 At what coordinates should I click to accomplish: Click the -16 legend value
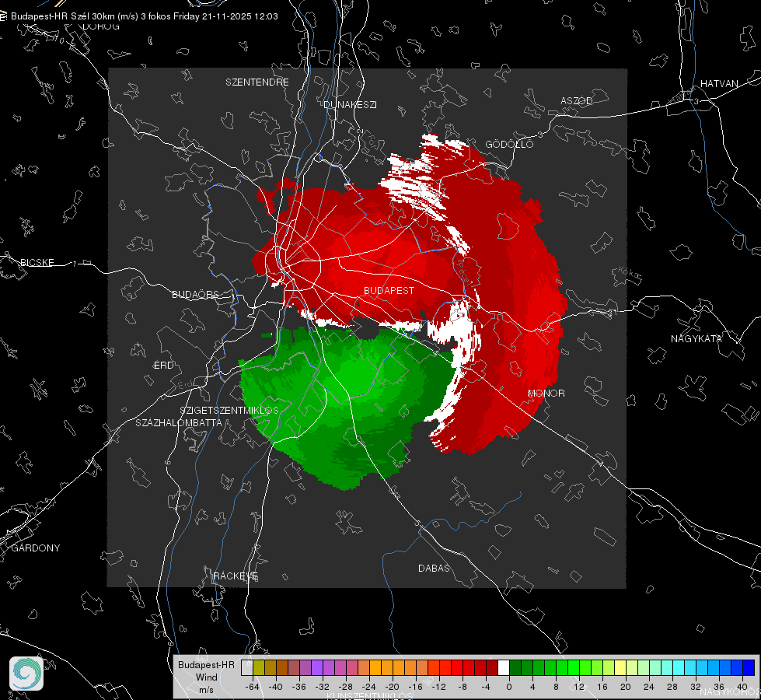(x=415, y=687)
